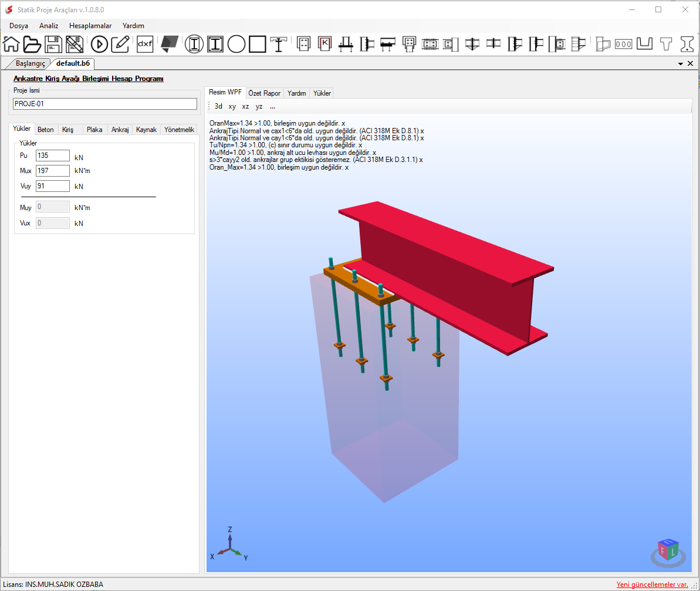
Task: Export drawing with the dxf icon
Action: coord(145,44)
